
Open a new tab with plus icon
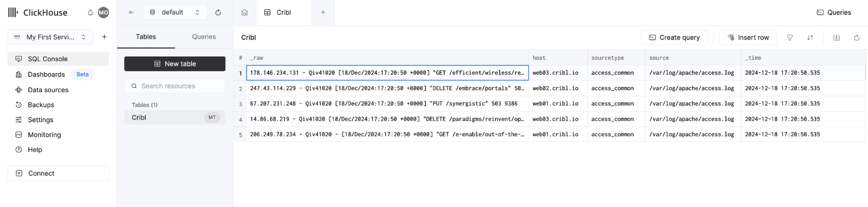[x=323, y=13]
